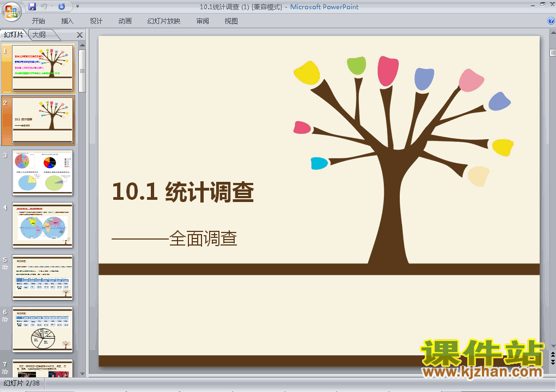
Task: Open the 审阅 ribbon tab
Action: point(203,21)
